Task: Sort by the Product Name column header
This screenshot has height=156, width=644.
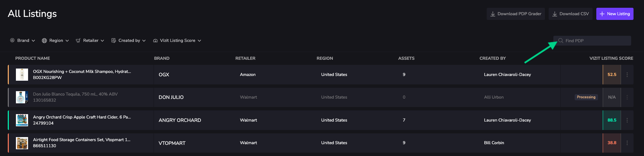Action: [x=32, y=58]
